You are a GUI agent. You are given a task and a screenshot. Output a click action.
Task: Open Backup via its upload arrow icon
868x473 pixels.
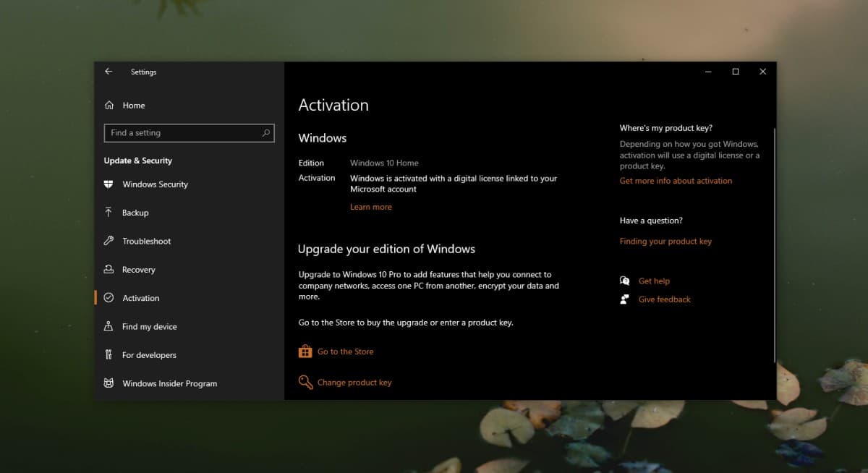109,213
